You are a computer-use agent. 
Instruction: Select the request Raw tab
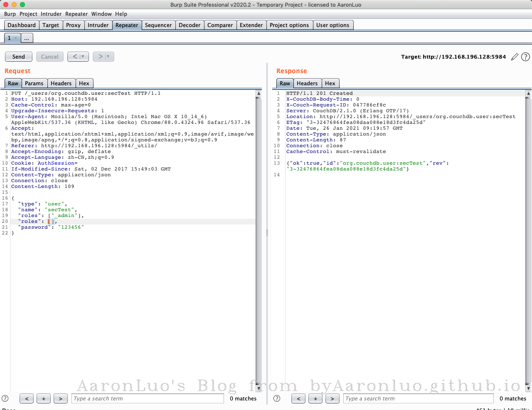pos(13,83)
